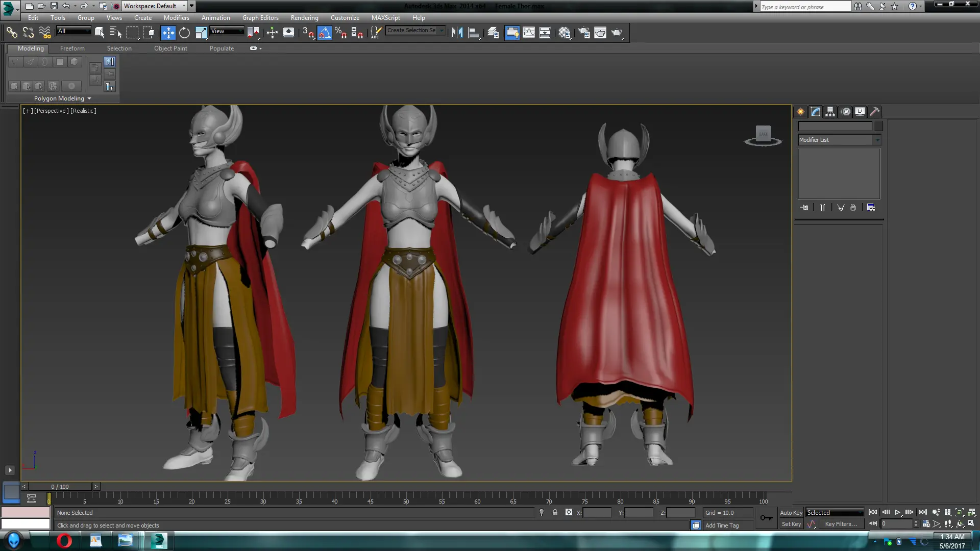Switch to the Freeform ribbon tab
Screen dimensions: 980x551
click(72, 48)
